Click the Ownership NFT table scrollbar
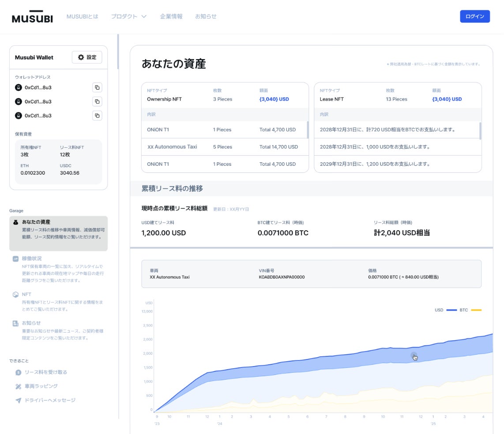Viewport: 504px width, 434px height. [308, 130]
